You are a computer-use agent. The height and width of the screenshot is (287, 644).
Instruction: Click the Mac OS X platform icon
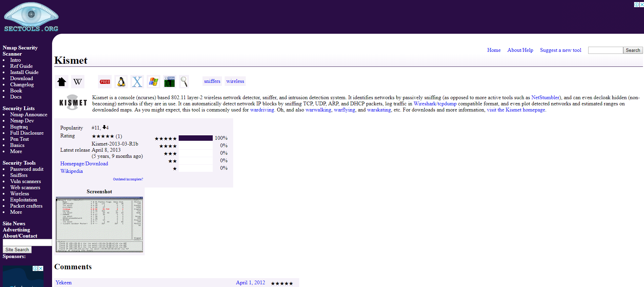coord(137,82)
